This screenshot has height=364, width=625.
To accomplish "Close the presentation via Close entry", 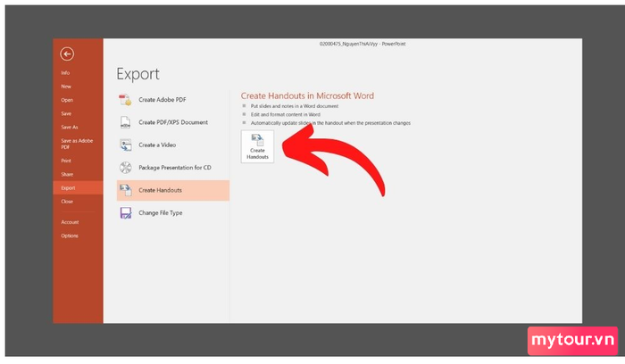I will pyautogui.click(x=67, y=201).
